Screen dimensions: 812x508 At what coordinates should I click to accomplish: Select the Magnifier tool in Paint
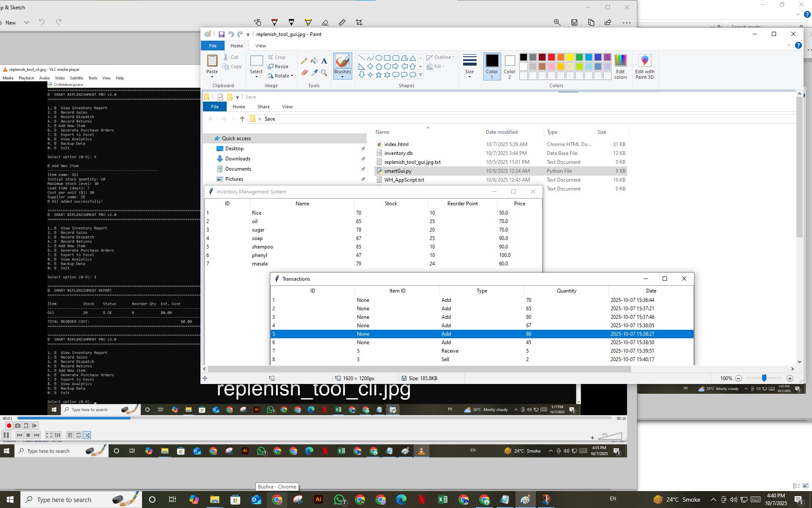pos(324,73)
